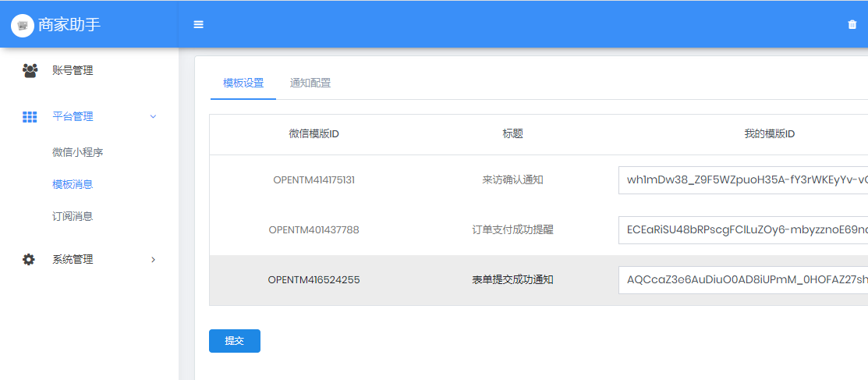
Task: Click the 我的模版ID column header
Action: [769, 133]
